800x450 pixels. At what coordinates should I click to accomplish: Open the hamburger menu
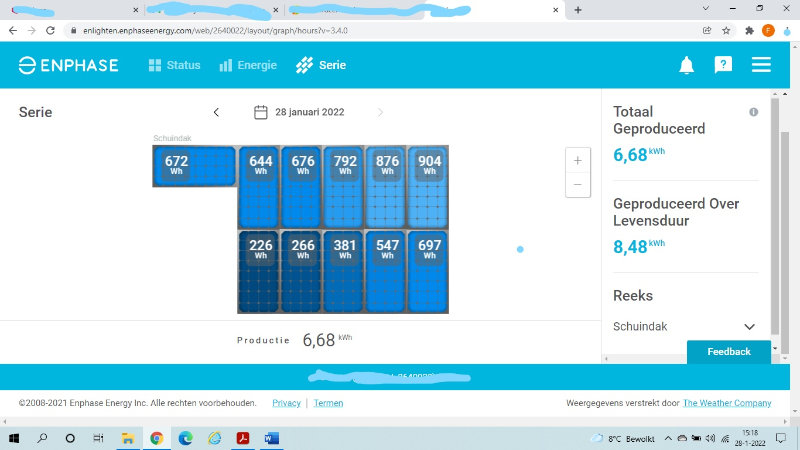pyautogui.click(x=761, y=65)
